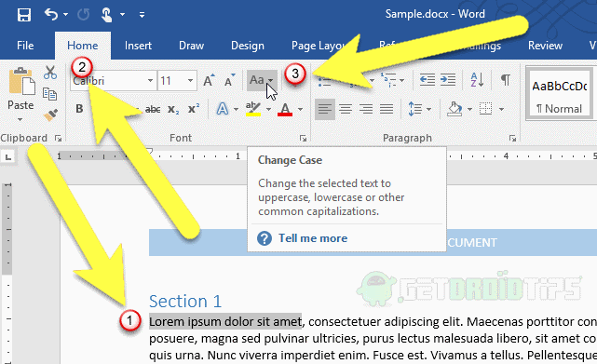This screenshot has height=364, width=597.
Task: Switch to the Home tab
Action: [x=83, y=46]
